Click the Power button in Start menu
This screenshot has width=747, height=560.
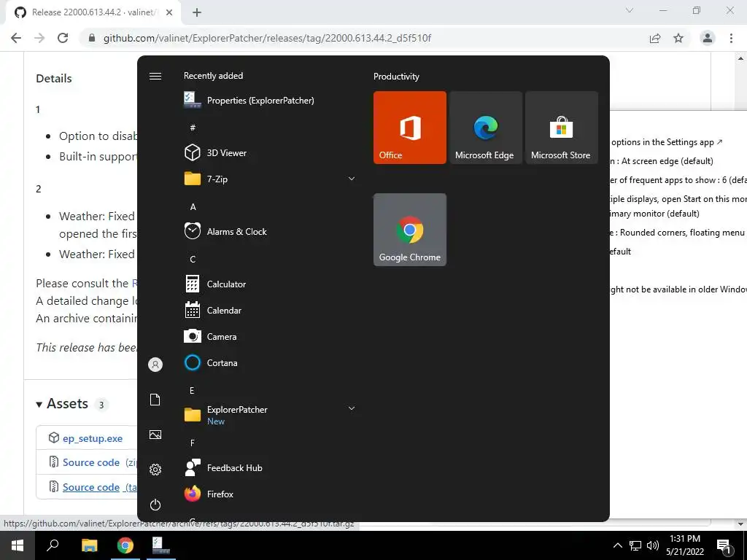(x=155, y=505)
